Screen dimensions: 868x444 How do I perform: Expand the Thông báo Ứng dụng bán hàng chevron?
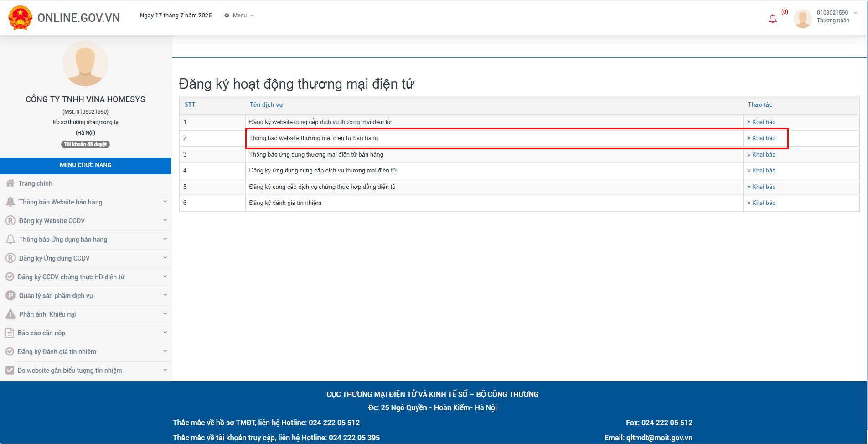click(x=165, y=239)
